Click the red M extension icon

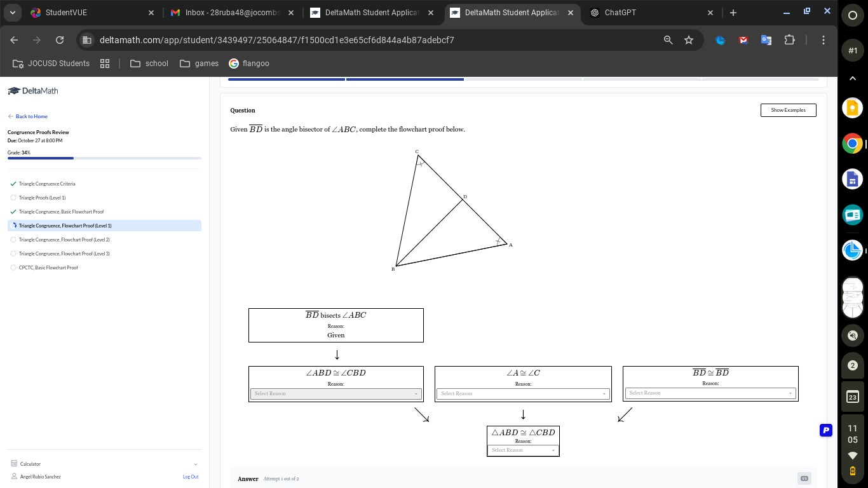(x=743, y=40)
